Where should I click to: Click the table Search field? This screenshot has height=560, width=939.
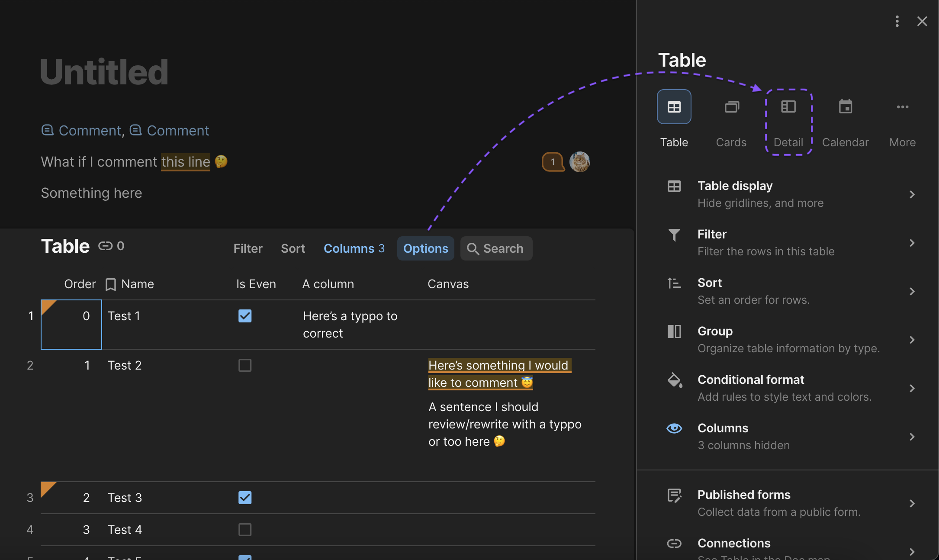pos(496,248)
